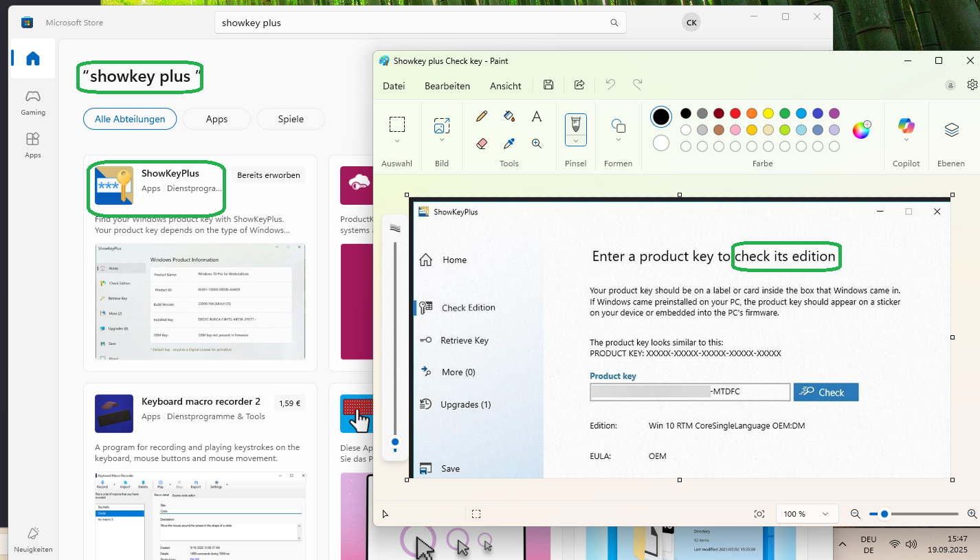Open the volume tray icon
The image size is (980, 560).
911,544
